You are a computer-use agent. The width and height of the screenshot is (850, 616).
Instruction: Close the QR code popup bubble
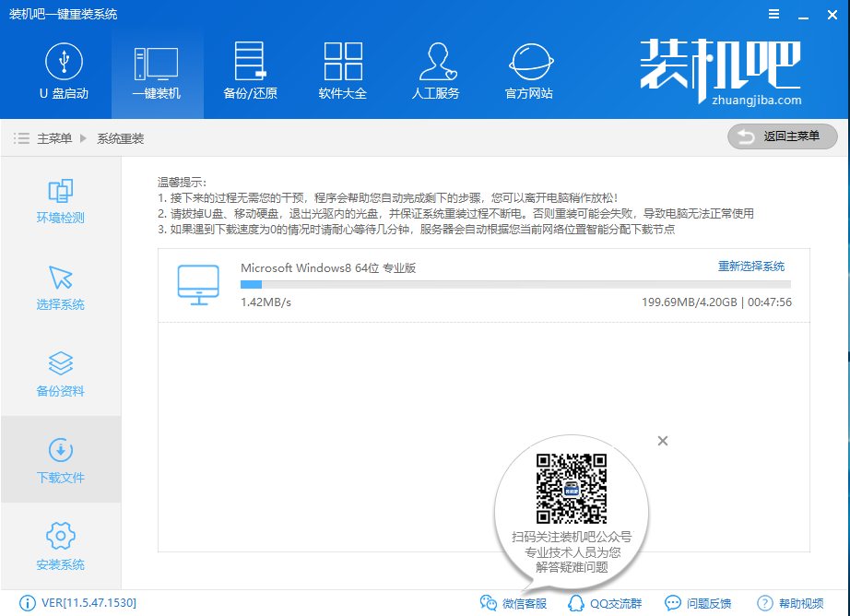pos(662,441)
